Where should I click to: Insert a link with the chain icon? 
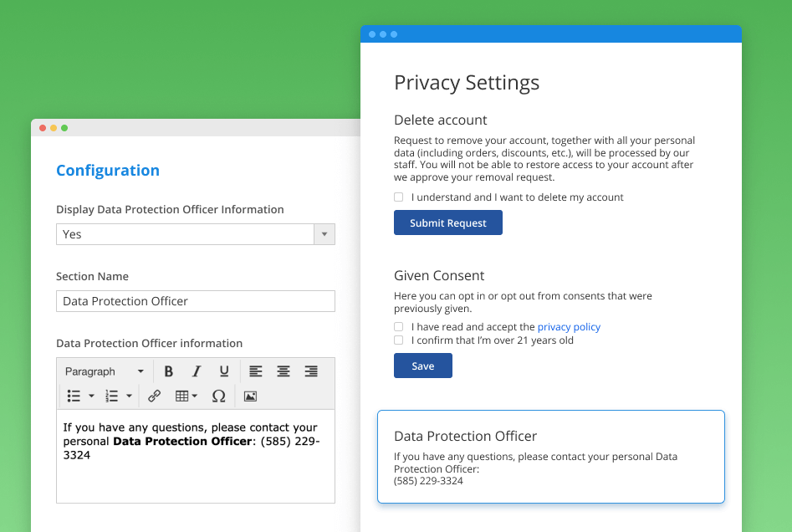[154, 396]
